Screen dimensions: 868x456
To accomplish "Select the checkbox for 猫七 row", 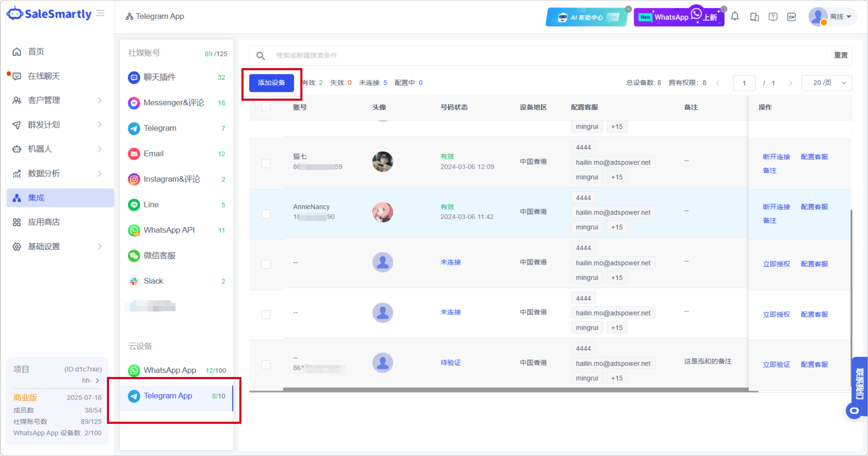I will tap(266, 163).
